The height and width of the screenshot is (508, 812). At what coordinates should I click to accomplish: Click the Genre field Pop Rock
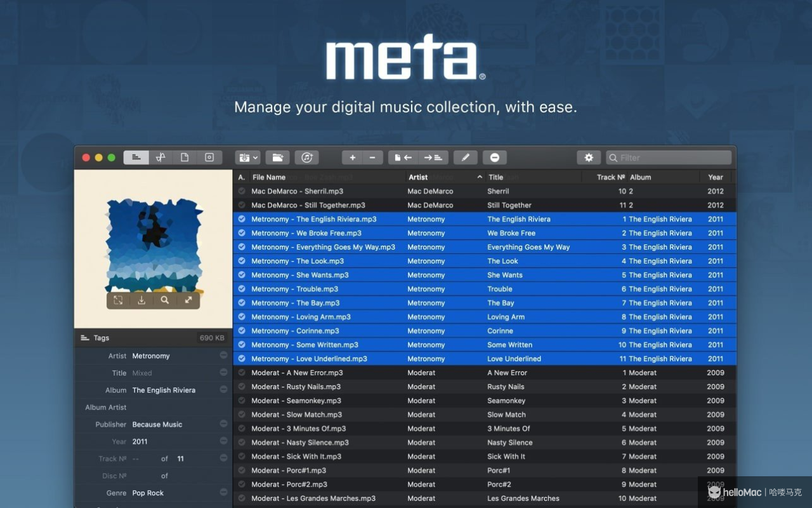[148, 493]
